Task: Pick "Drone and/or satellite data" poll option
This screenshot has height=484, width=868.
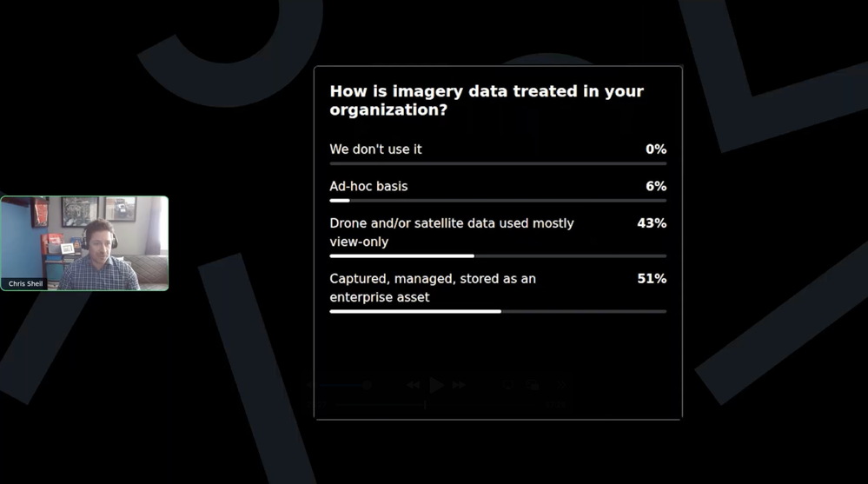Action: click(451, 232)
